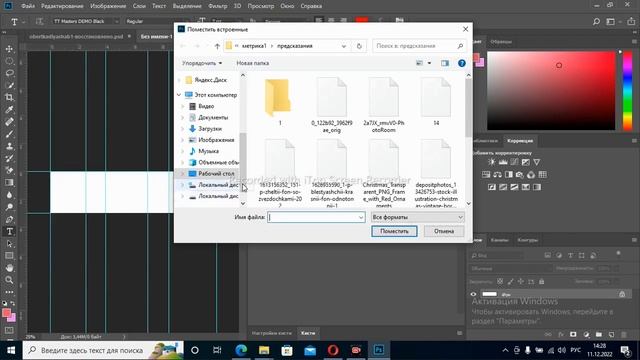Toggle filter for type layers
The width and height of the screenshot is (640, 360).
(570, 256)
